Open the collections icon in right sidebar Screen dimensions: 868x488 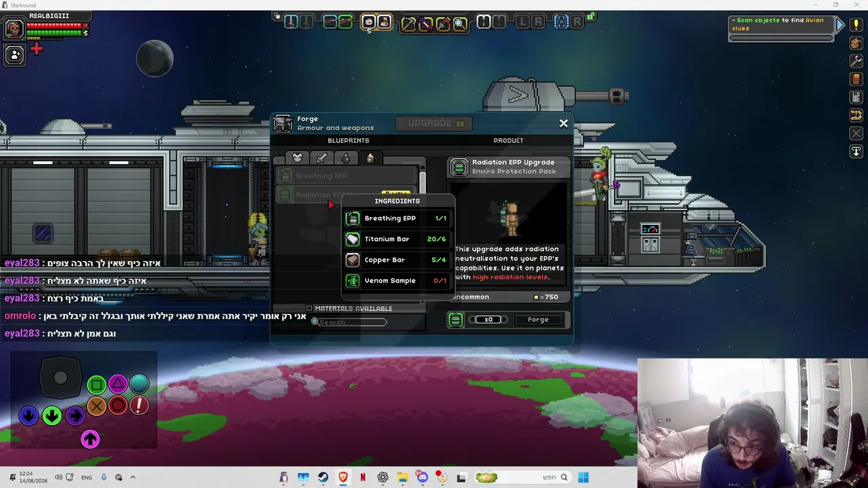856,115
